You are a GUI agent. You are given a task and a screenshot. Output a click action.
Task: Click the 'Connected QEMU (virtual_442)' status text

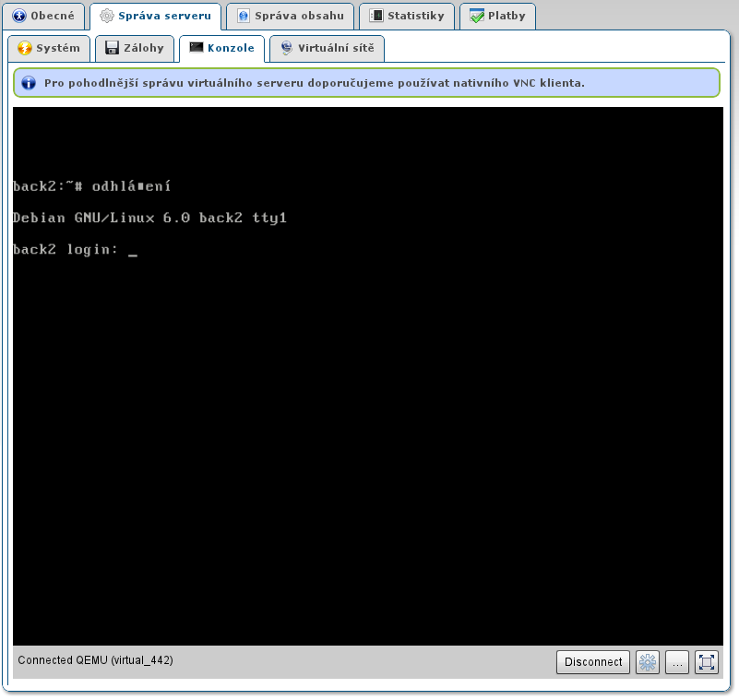pyautogui.click(x=95, y=660)
